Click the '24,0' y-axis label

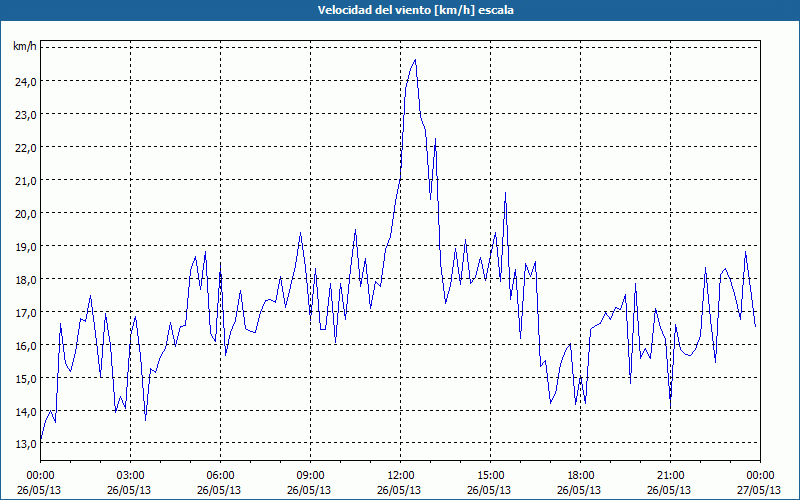coord(25,82)
